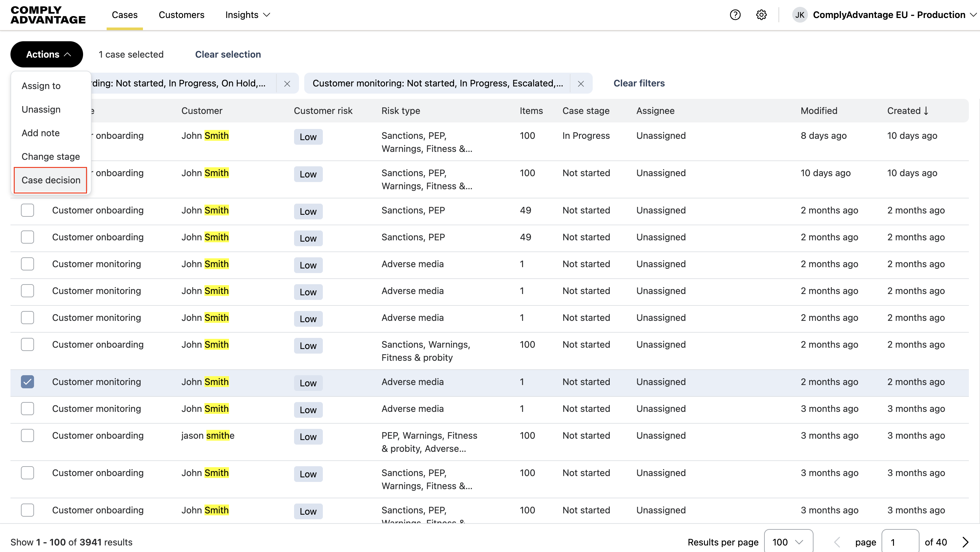Click the Clear filters link
Image resolution: width=980 pixels, height=552 pixels.
click(x=639, y=83)
